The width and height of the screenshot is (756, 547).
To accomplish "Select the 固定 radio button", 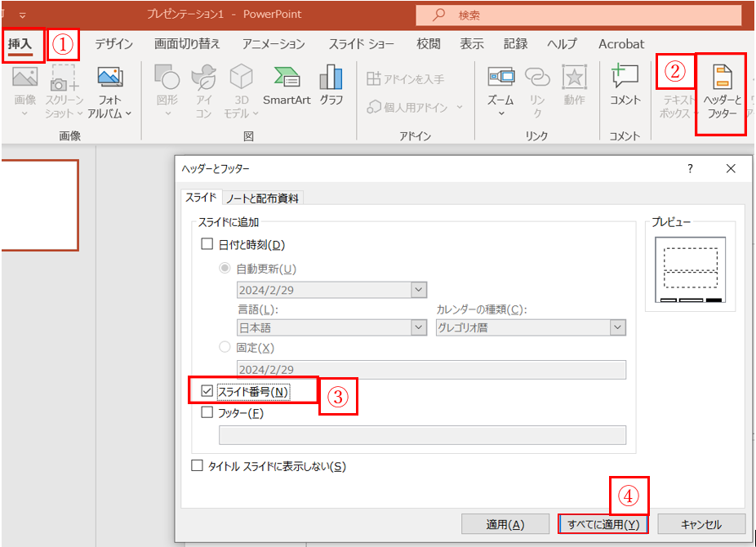I will pos(225,346).
